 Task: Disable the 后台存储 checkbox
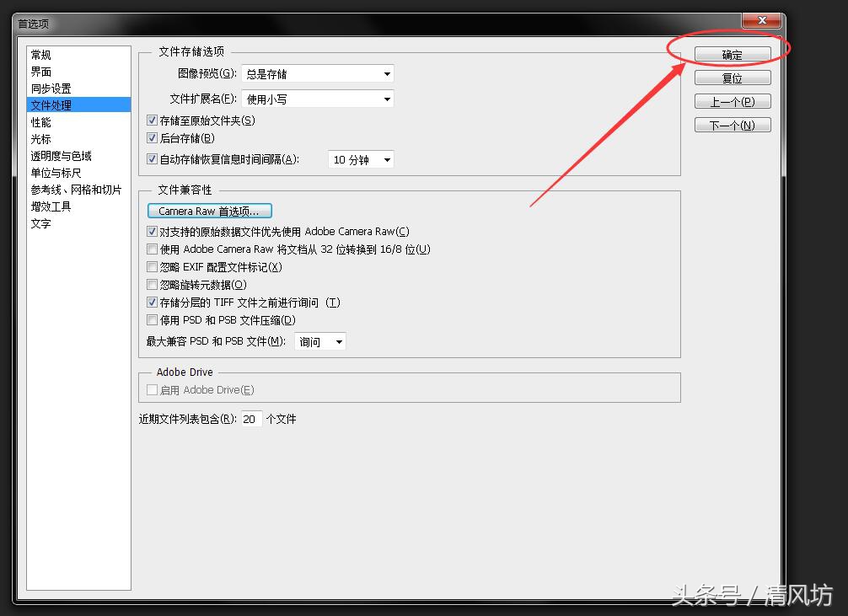click(152, 137)
